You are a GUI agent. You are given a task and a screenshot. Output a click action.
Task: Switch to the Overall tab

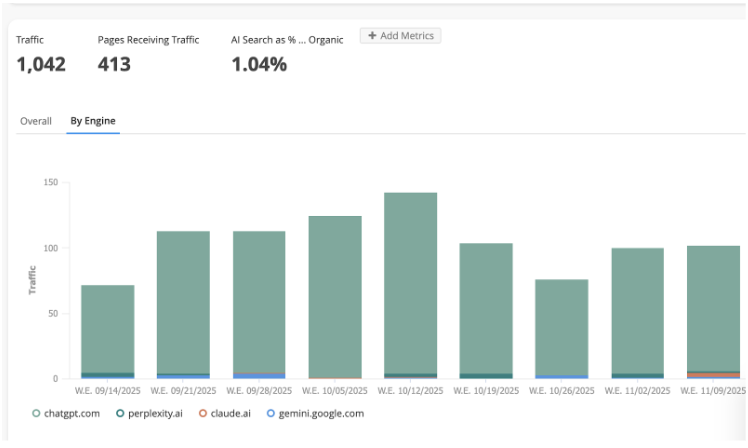[36, 121]
